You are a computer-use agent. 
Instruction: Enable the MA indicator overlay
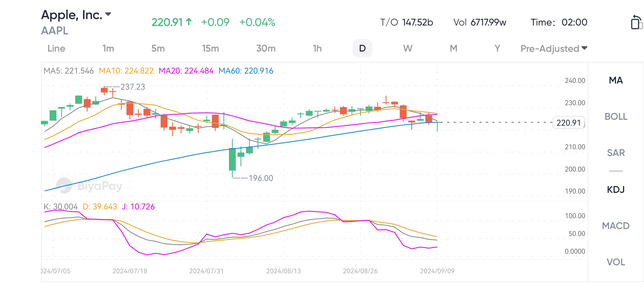click(616, 80)
